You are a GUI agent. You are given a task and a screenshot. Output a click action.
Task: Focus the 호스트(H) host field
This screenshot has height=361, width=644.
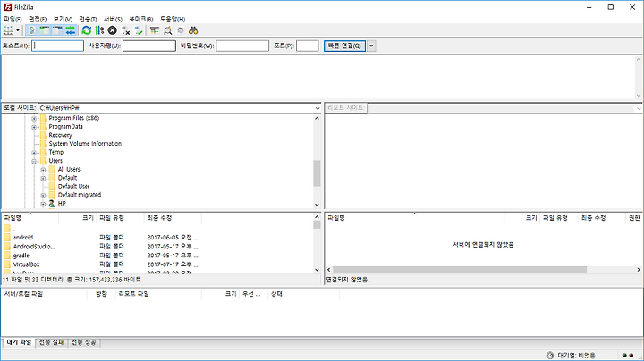[57, 46]
